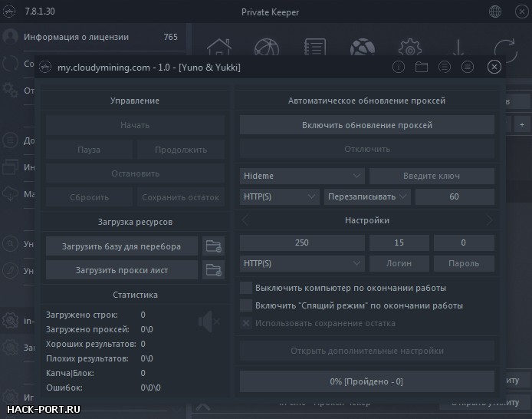Click the gear icon beside in- sidebar item
This screenshot has width=532, height=419.
pyautogui.click(x=10, y=320)
